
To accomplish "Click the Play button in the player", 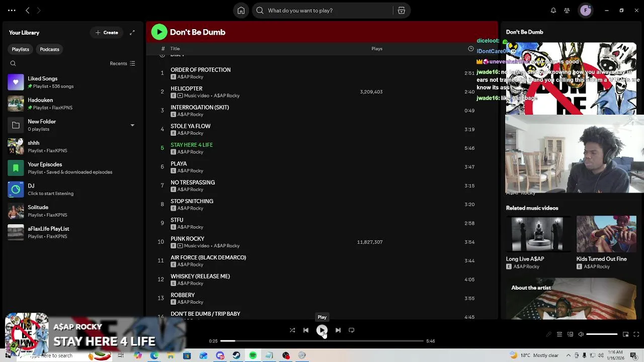I will click(322, 330).
